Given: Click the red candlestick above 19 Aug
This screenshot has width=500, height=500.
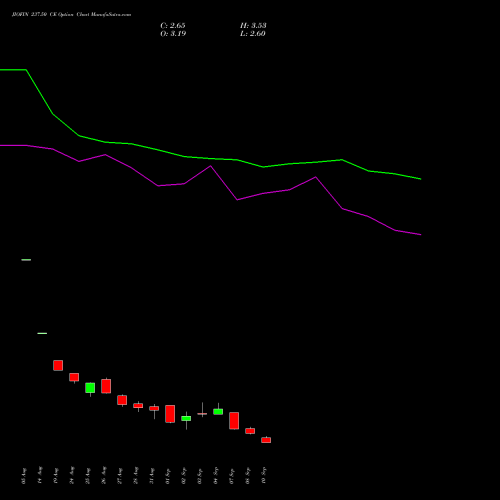Looking at the screenshot, I should 58,365.
